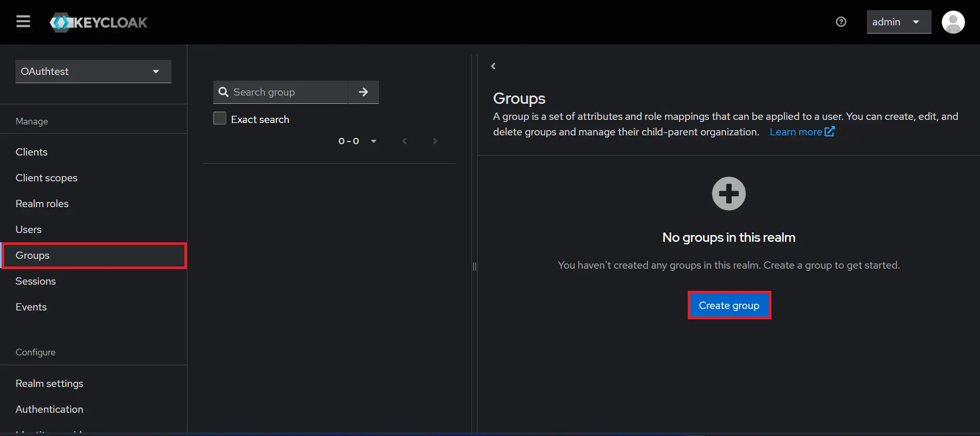Viewport: 980px width, 436px height.
Task: Click the user avatar icon
Action: [953, 22]
